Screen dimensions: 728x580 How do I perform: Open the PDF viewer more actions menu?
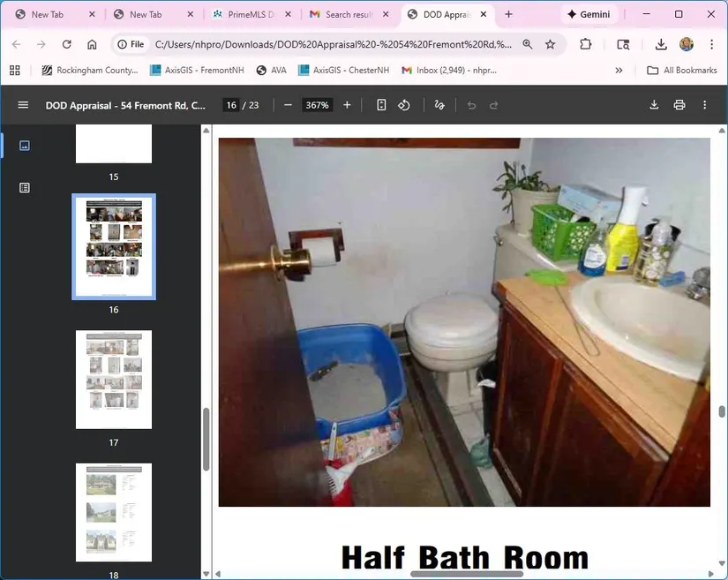pyautogui.click(x=704, y=105)
